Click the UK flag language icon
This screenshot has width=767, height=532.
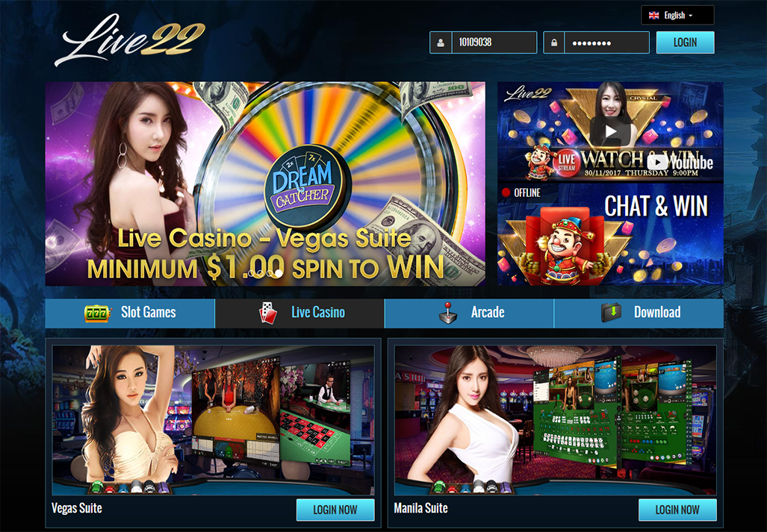[653, 16]
